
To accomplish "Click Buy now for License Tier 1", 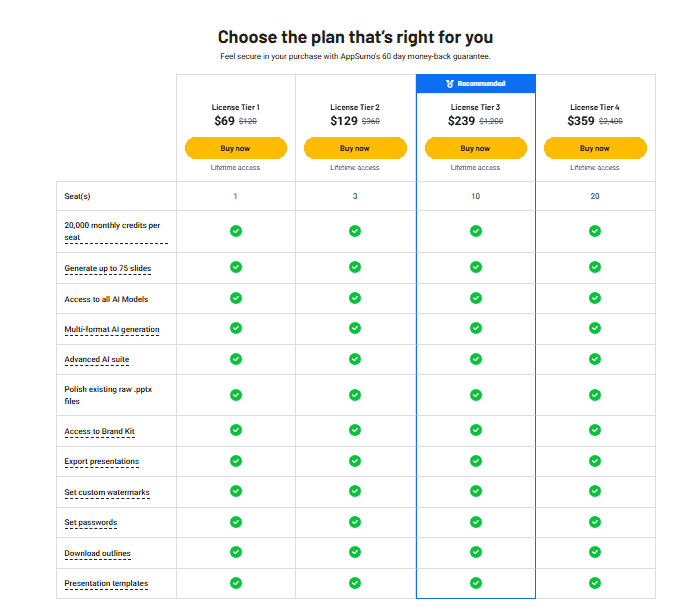I will pyautogui.click(x=236, y=148).
